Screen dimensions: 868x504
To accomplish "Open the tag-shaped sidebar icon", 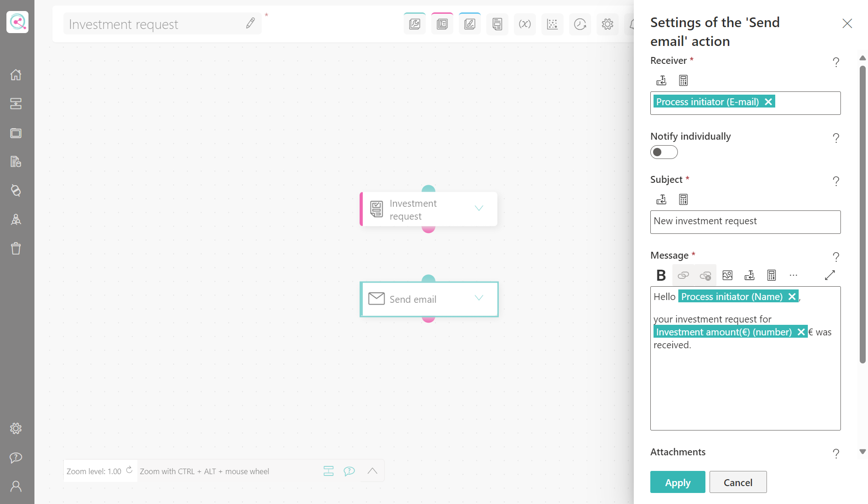I will (16, 190).
